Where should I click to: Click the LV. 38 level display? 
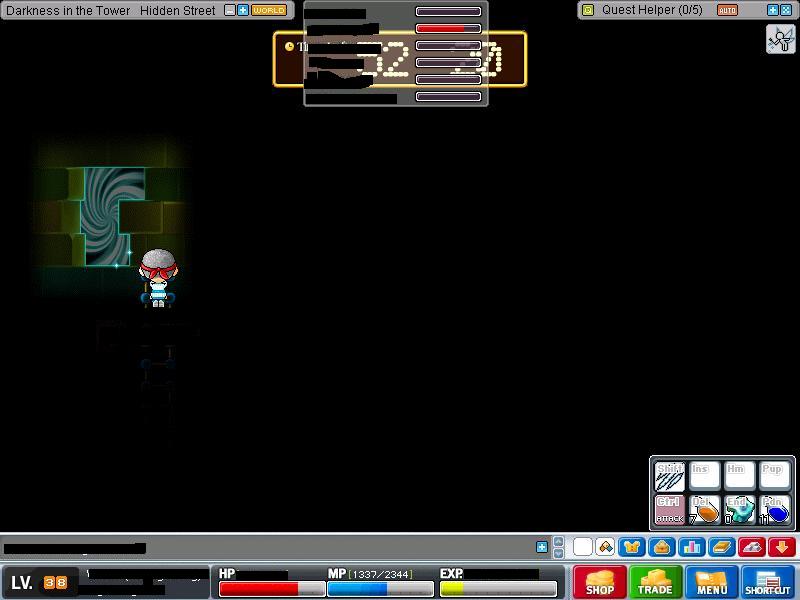(39, 582)
